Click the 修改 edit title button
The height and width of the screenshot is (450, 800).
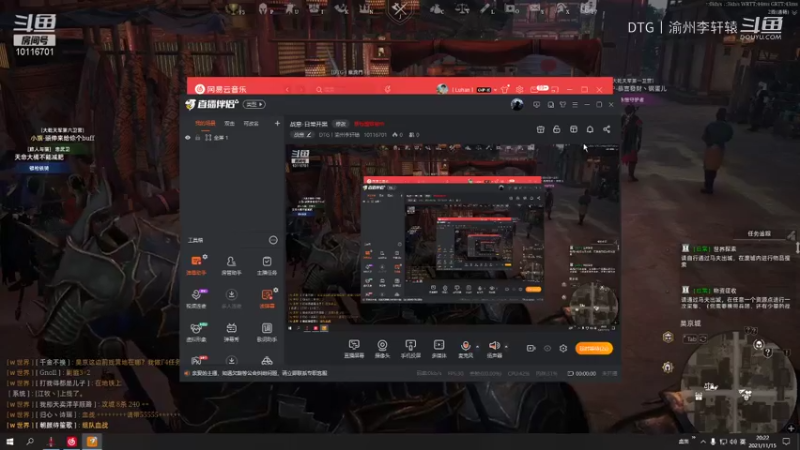coord(340,124)
